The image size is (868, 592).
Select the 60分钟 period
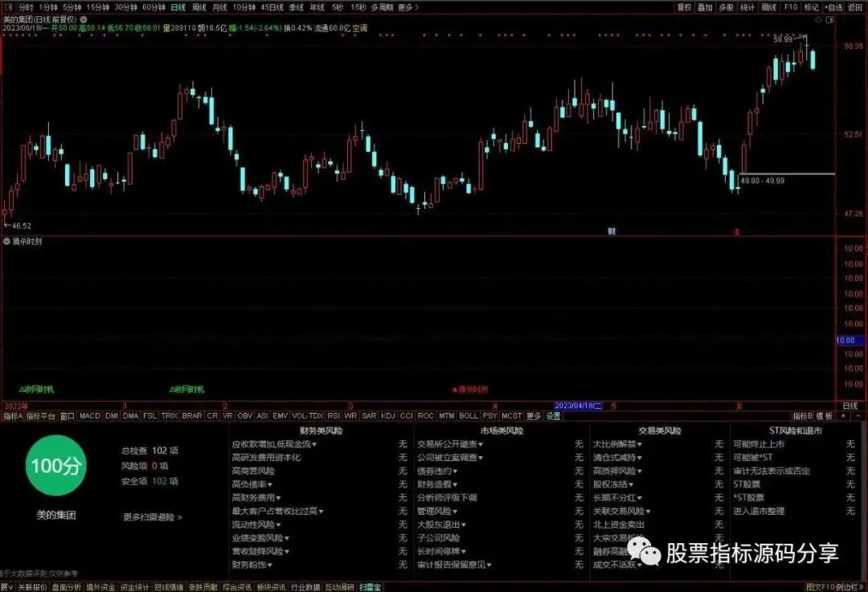point(154,8)
